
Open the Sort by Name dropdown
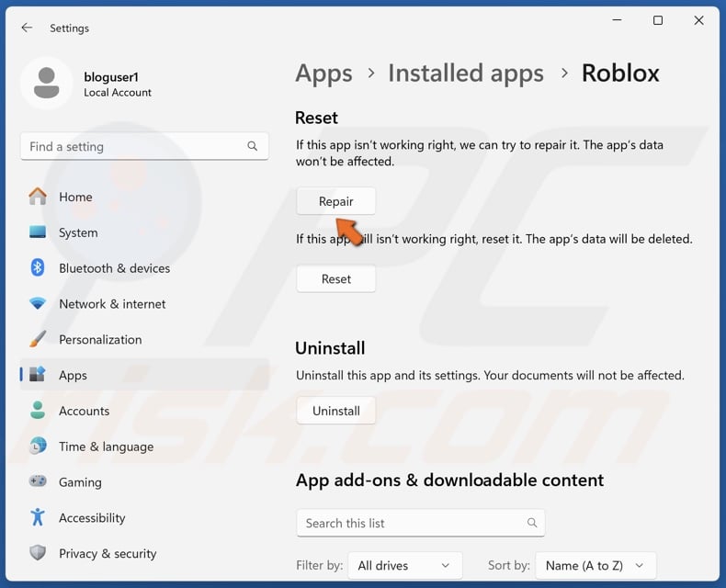[x=594, y=566]
